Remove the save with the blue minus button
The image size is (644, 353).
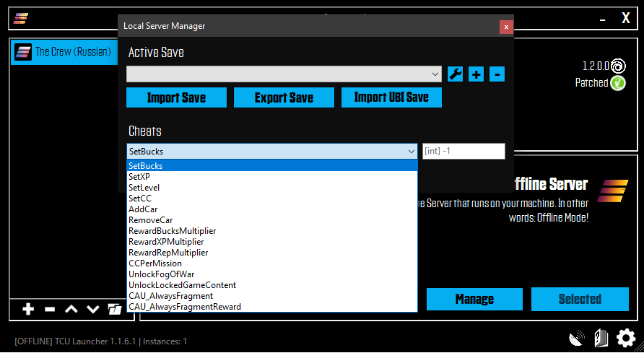pyautogui.click(x=497, y=74)
